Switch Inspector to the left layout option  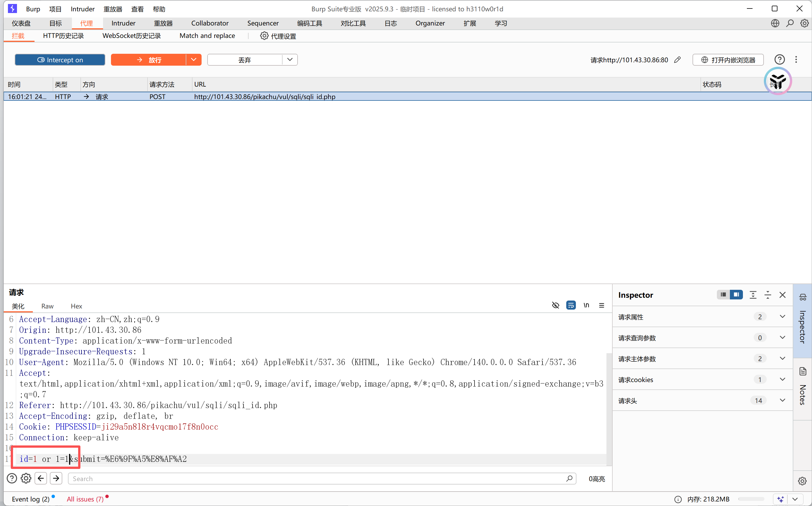723,295
